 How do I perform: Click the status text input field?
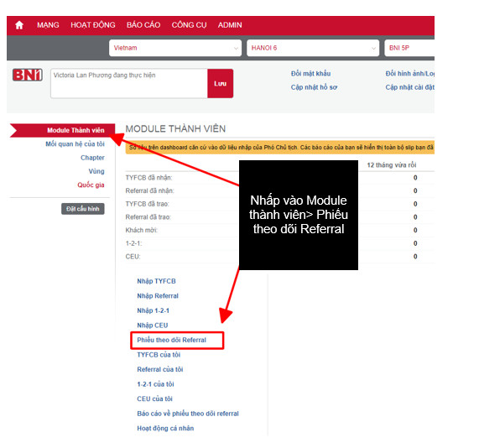pyautogui.click(x=129, y=83)
